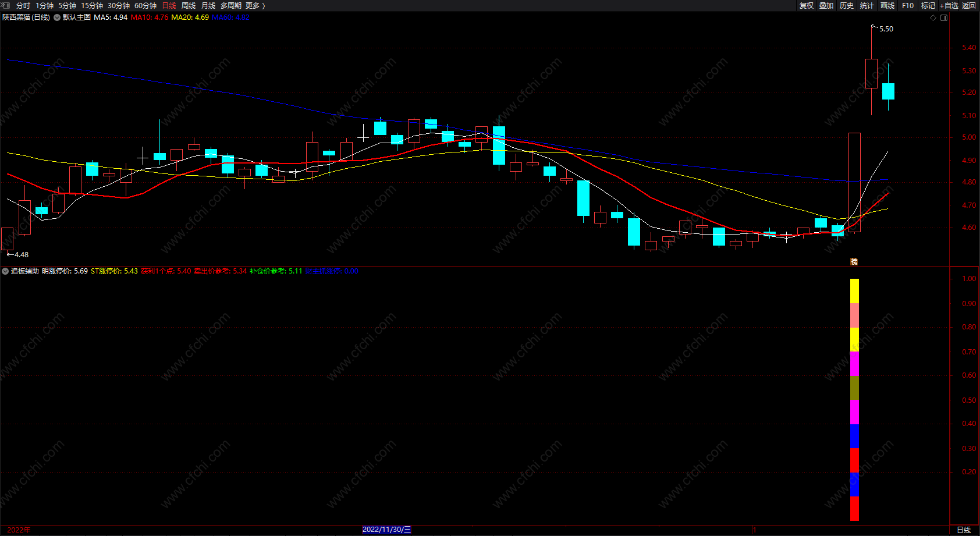Activate the 画线 drawing tools button
This screenshot has height=536, width=980.
coord(887,5)
